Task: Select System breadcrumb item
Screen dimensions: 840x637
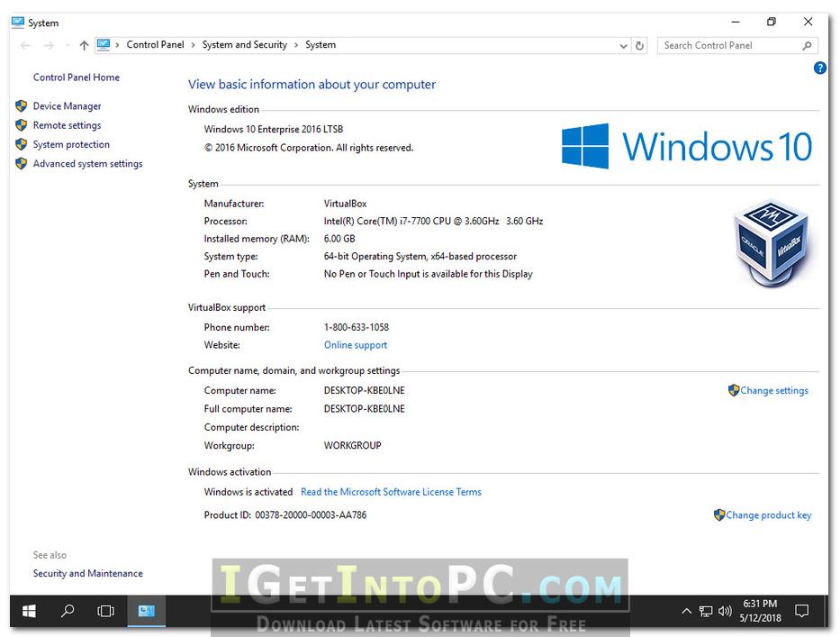Action: [321, 44]
